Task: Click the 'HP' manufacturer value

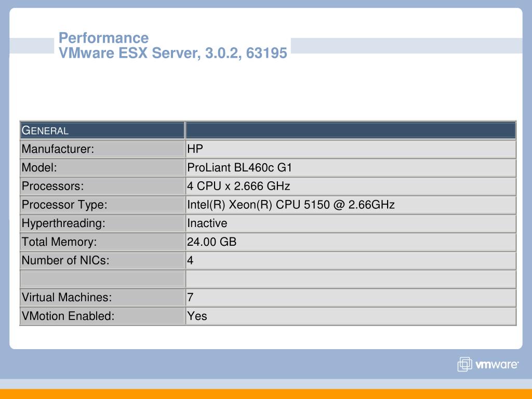Action: tap(195, 149)
